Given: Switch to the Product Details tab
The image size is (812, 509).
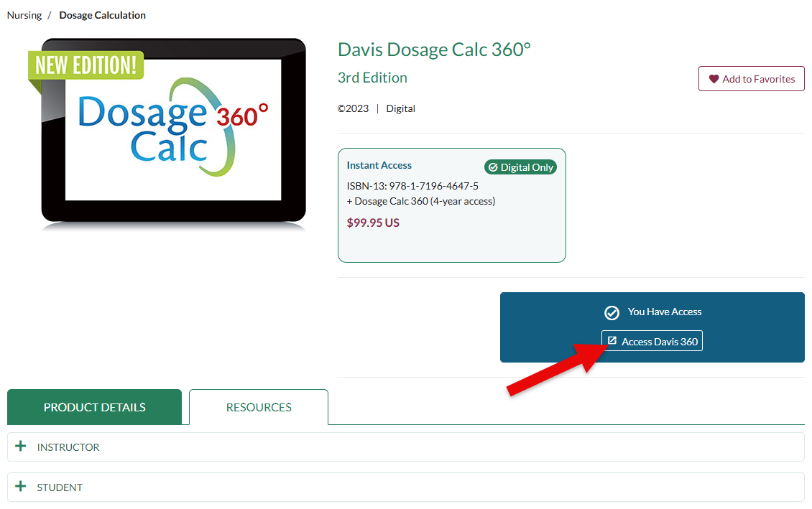Looking at the screenshot, I should pyautogui.click(x=94, y=407).
